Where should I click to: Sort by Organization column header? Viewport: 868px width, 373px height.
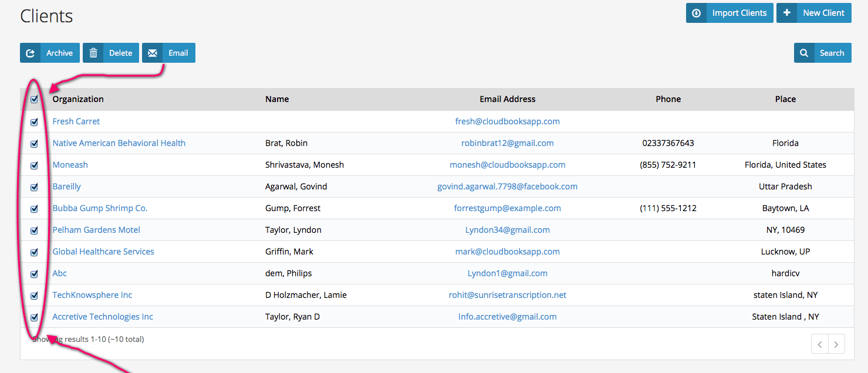(x=78, y=99)
